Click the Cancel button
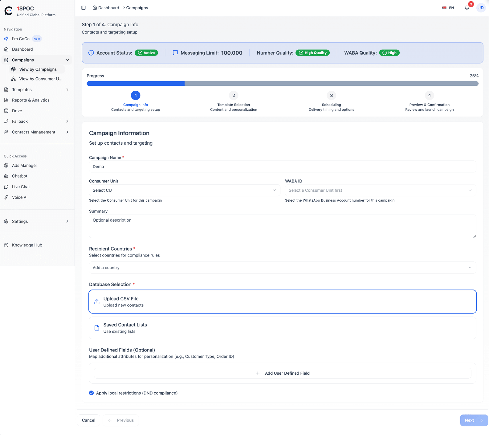Viewport: 493px width, 448px height. (x=88, y=420)
